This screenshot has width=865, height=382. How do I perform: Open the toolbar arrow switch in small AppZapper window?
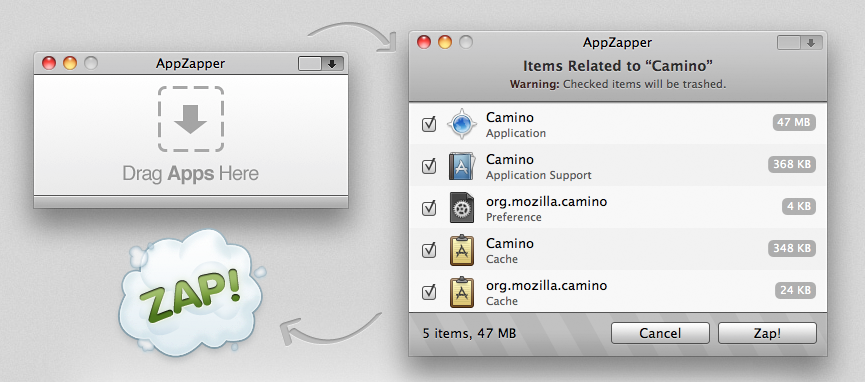coord(321,63)
